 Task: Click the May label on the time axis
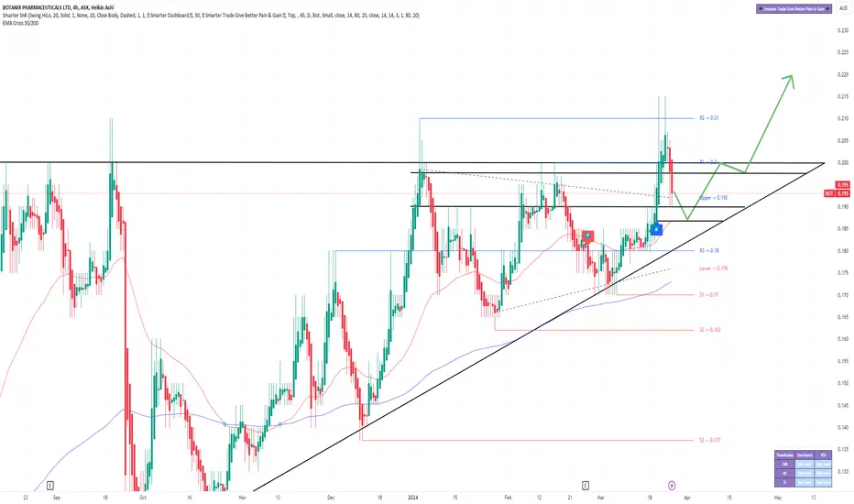click(x=778, y=498)
